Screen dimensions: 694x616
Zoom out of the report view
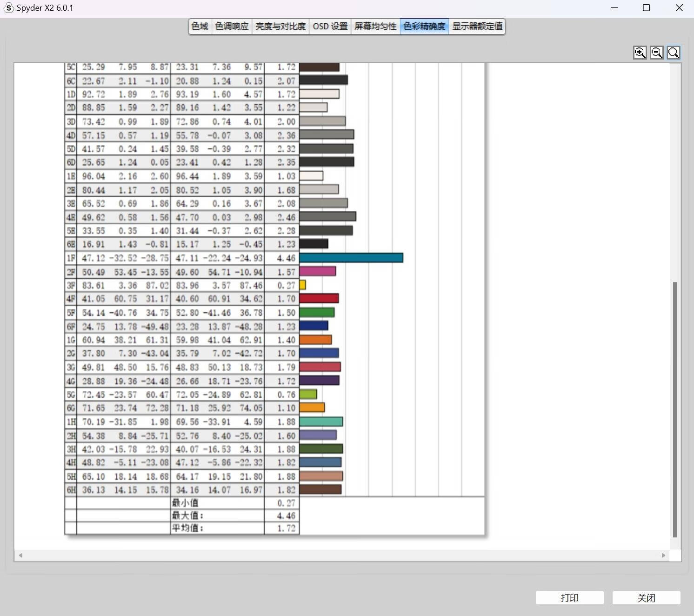(x=657, y=53)
